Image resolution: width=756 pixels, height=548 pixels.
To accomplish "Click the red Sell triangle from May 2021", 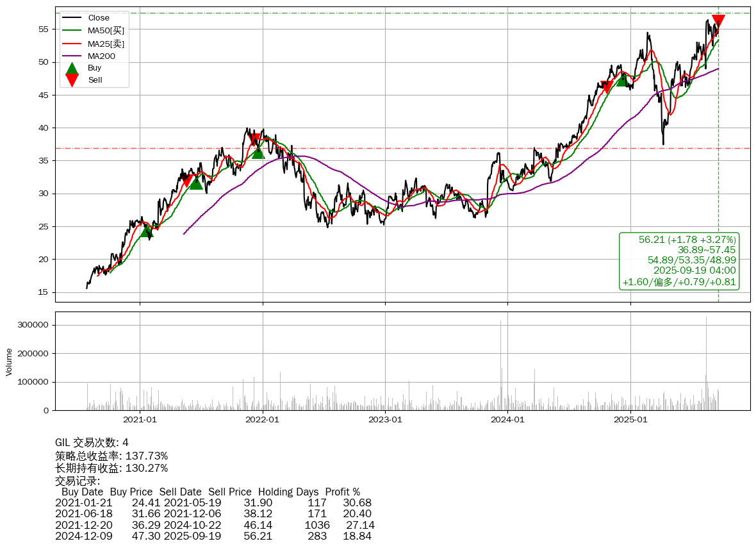I will click(187, 182).
